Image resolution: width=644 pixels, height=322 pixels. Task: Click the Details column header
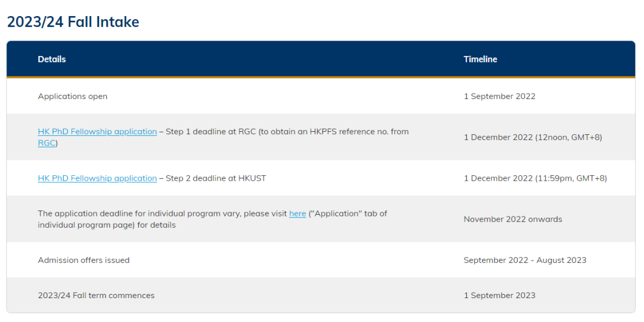click(x=52, y=59)
